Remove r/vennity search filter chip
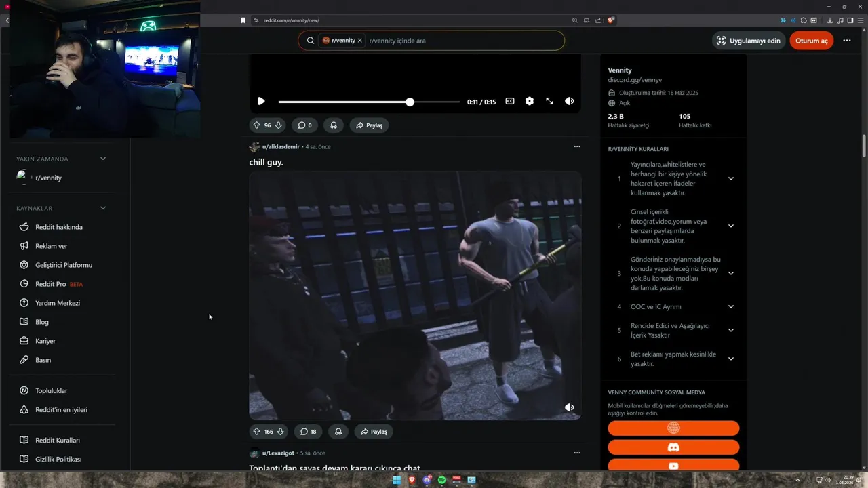Image resolution: width=868 pixels, height=488 pixels. coord(359,41)
